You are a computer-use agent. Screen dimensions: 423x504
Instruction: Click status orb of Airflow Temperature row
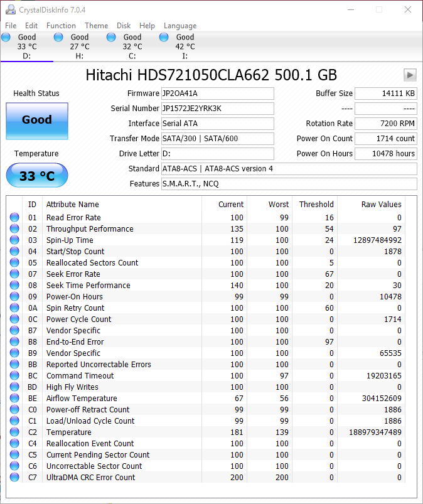(14, 398)
